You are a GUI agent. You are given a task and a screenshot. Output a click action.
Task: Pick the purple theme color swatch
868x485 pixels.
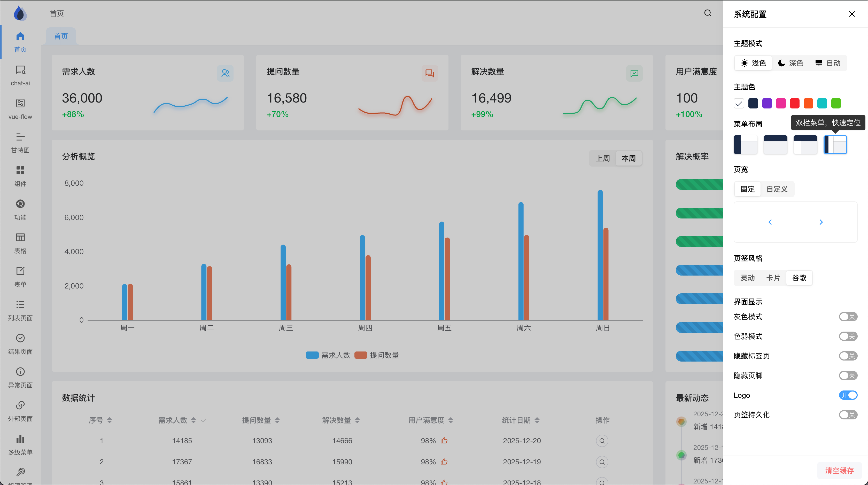point(767,103)
